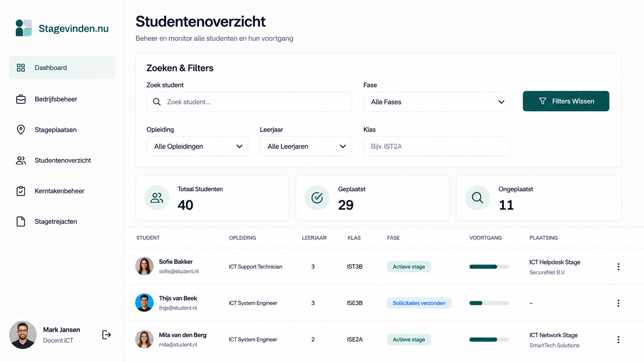
Task: Click the SmartTech Solutions company name
Action: (554, 345)
